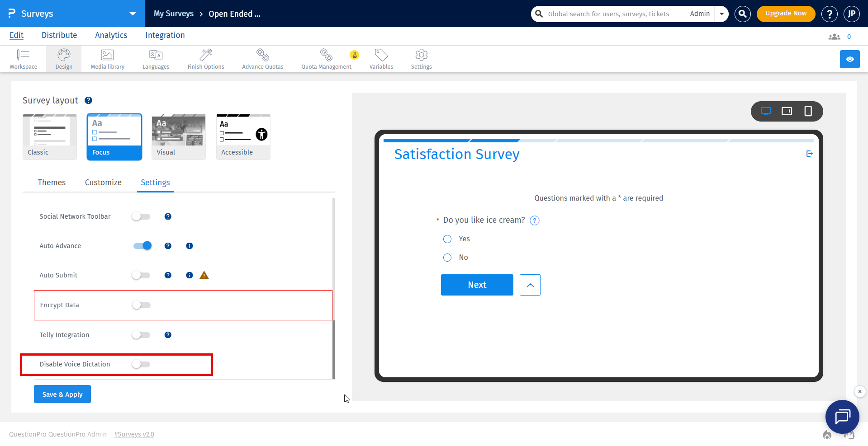Click the Save & Apply button
868x446 pixels.
point(62,394)
